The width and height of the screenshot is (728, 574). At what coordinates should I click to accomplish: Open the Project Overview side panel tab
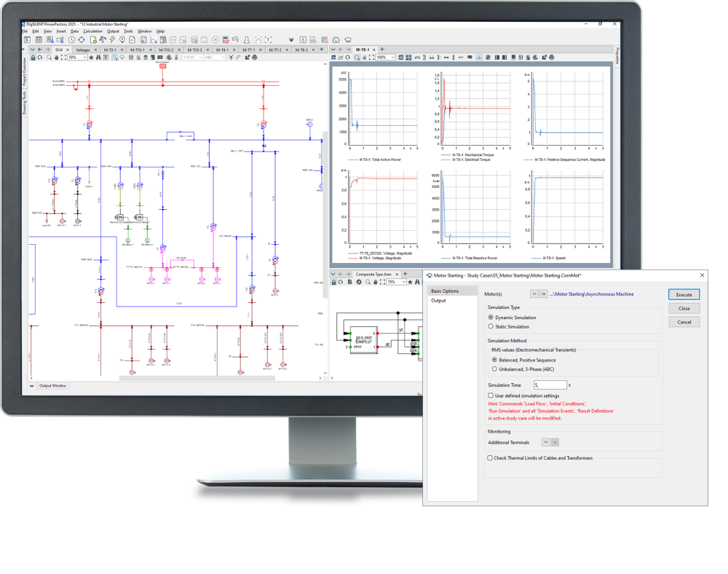click(x=25, y=71)
